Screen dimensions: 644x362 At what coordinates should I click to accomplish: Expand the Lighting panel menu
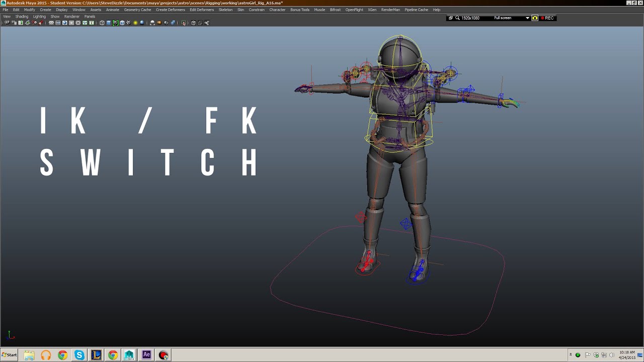click(39, 16)
